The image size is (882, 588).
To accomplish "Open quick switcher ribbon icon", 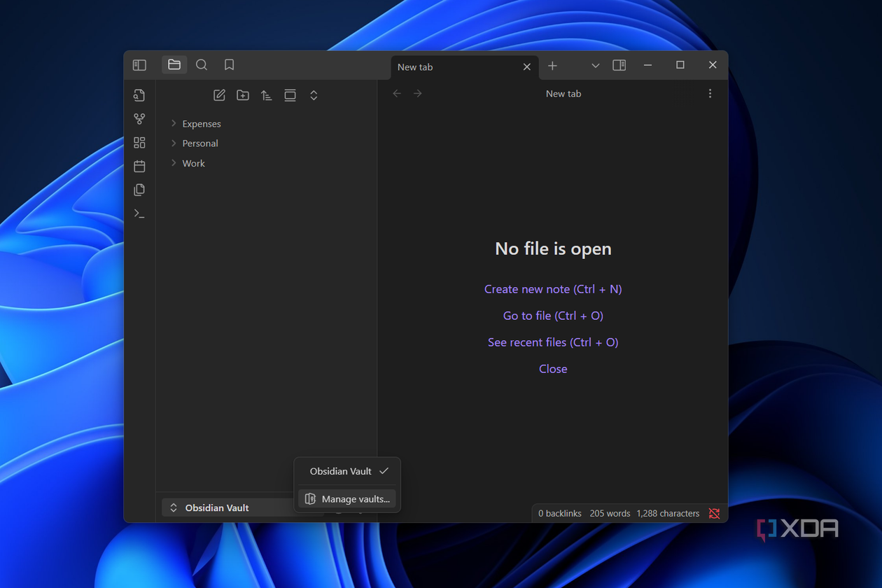I will [139, 95].
